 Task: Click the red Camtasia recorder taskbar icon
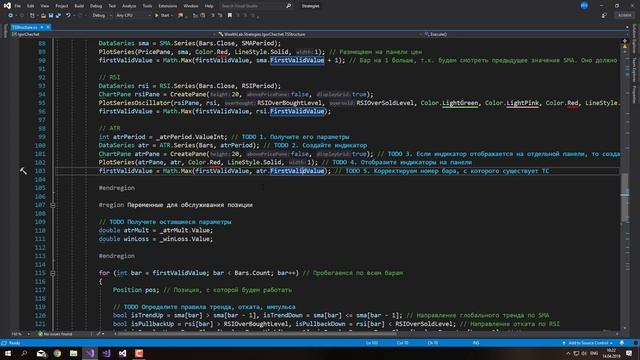point(139,353)
